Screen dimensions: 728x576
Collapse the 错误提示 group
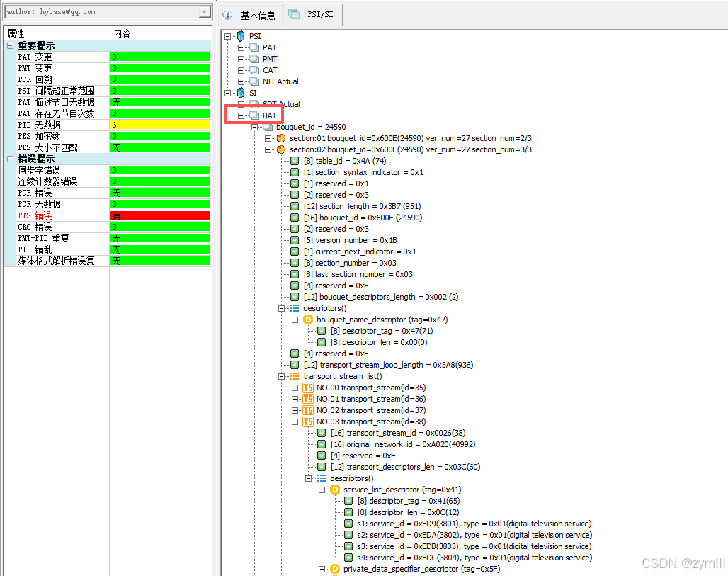[10, 159]
